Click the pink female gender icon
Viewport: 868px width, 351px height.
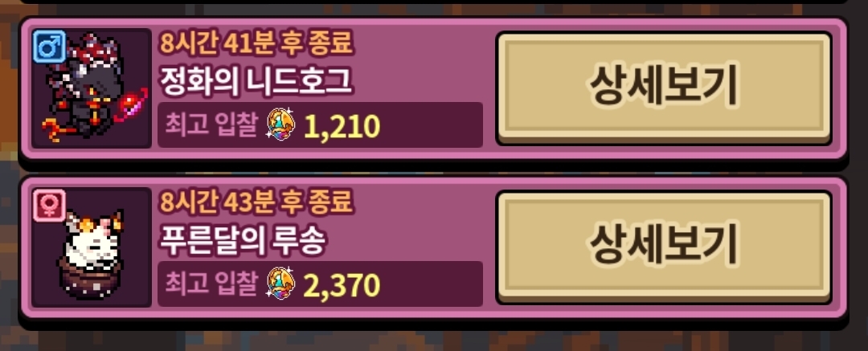pos(49,205)
